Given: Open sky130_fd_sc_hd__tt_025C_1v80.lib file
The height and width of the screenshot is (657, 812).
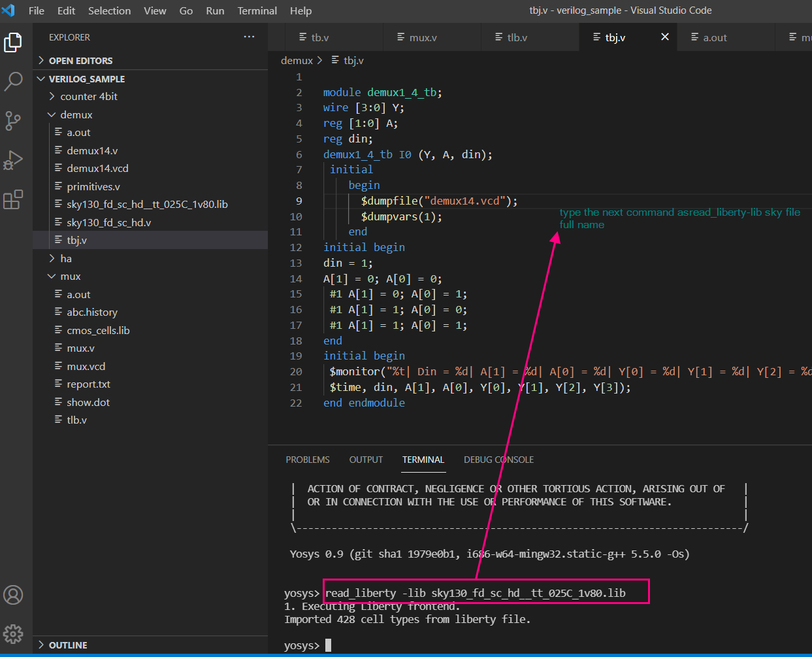Looking at the screenshot, I should coord(150,204).
